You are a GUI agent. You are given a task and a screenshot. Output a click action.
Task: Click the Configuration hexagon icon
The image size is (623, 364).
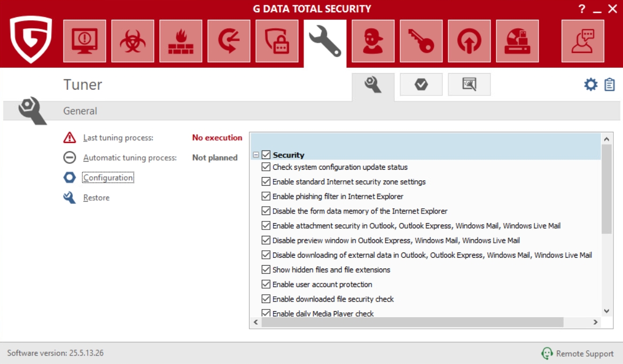(69, 177)
